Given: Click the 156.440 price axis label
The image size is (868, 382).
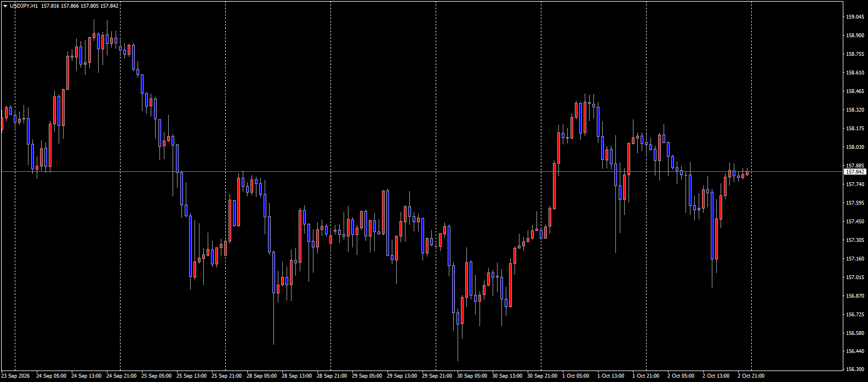Looking at the screenshot, I should click(855, 352).
